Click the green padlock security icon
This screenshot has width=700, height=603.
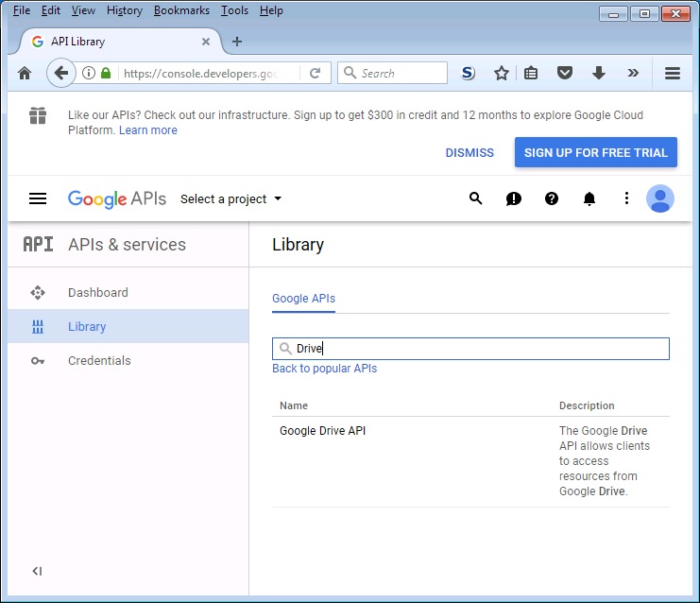(106, 73)
